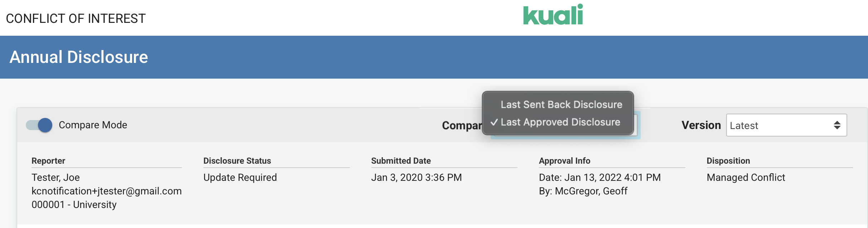The width and height of the screenshot is (868, 228).
Task: Click the 000001 - University unit text
Action: pyautogui.click(x=74, y=205)
